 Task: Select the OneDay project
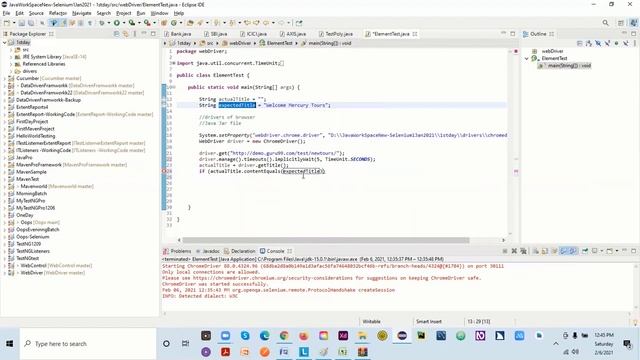click(24, 215)
